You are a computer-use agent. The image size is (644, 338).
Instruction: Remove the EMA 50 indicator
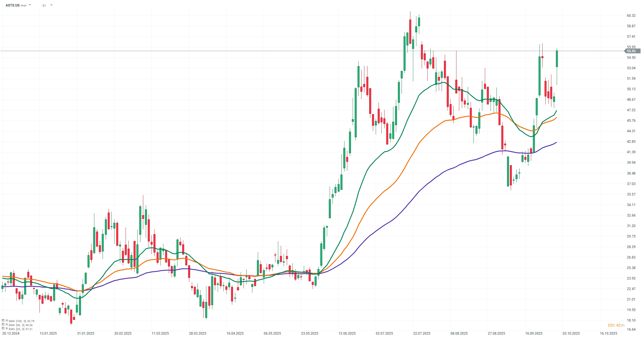click(x=7, y=325)
